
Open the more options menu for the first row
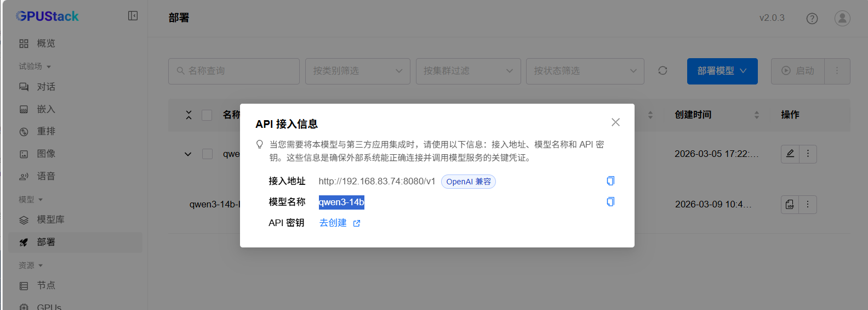tap(808, 154)
